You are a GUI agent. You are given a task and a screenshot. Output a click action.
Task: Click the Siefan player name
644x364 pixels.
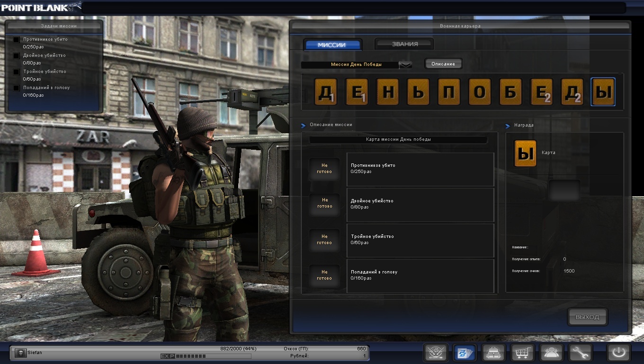[x=35, y=353]
